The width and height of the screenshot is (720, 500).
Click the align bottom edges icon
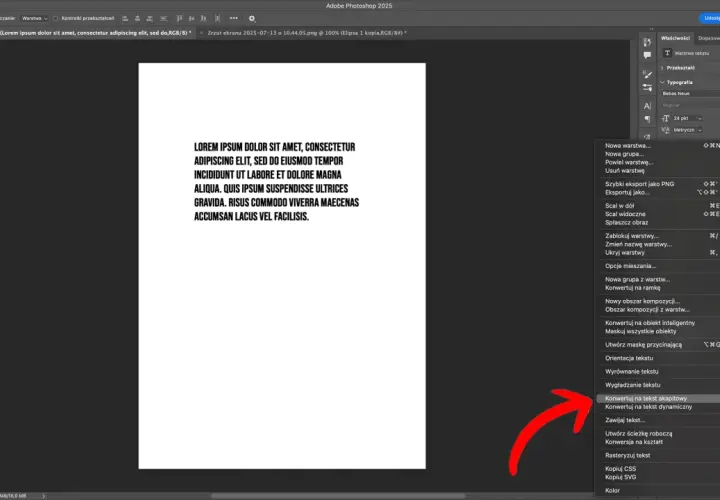[x=203, y=18]
